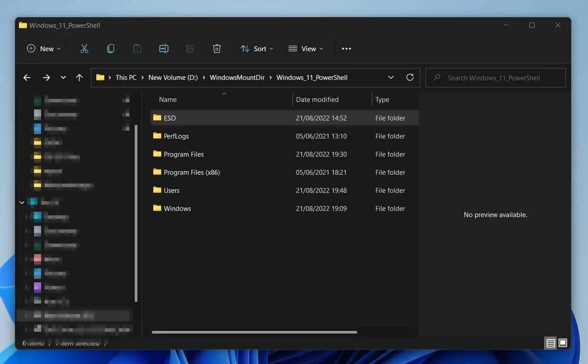Viewport: 588px width, 364px height.
Task: Click the date 05/06/2021 13:10
Action: 321,136
